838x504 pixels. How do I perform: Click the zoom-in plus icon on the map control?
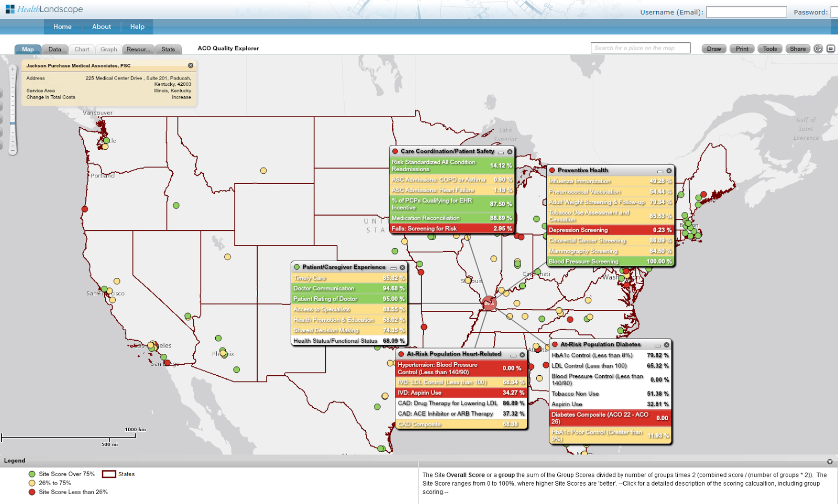(13, 68)
